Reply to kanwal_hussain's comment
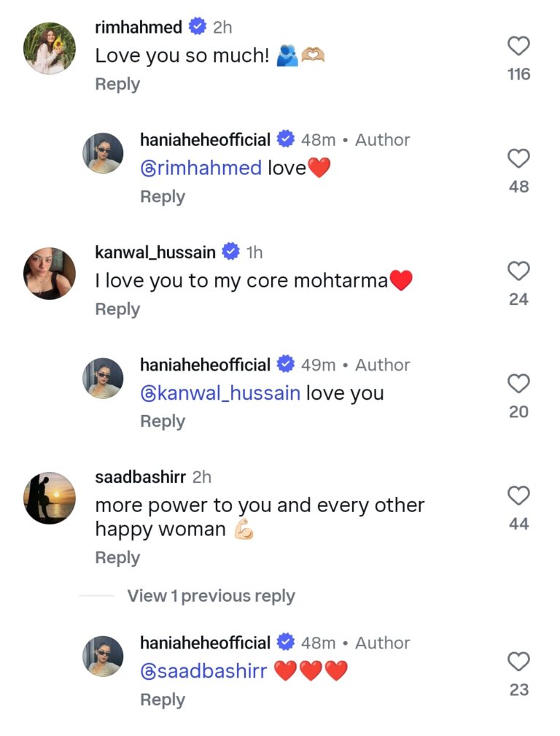This screenshot has height=736, width=560. click(x=117, y=309)
